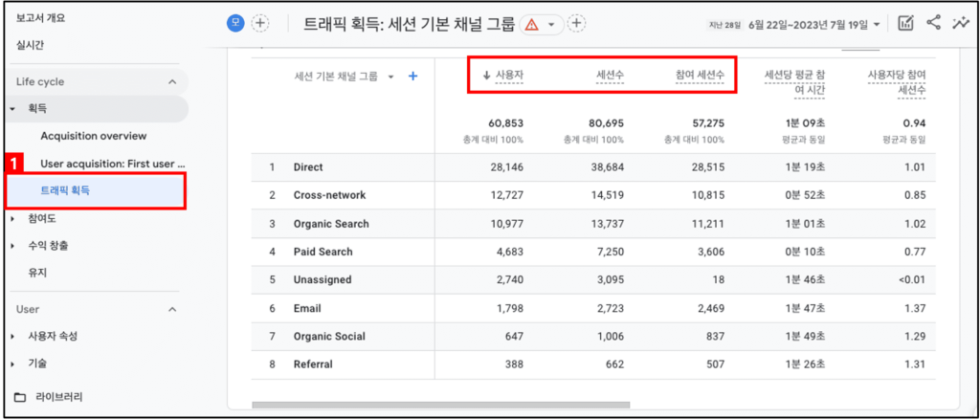Open the dropdown arrow beside warning icon
This screenshot has width=980, height=419.
551,24
